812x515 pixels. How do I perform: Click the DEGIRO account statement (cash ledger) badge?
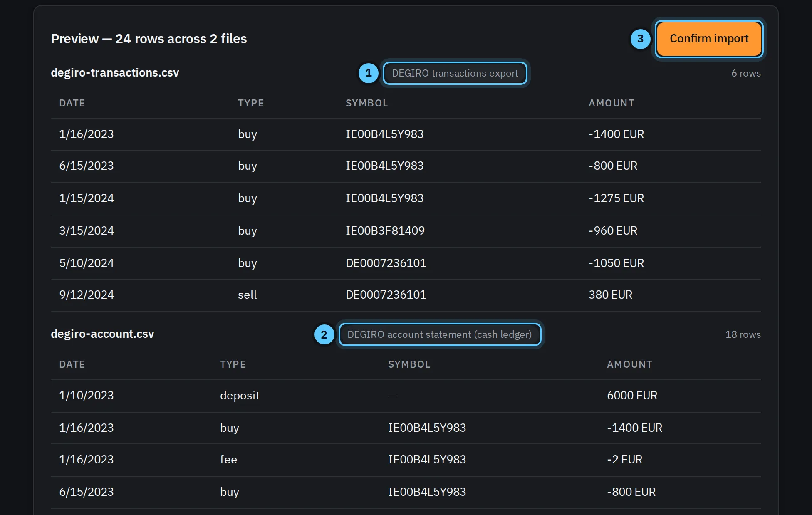[x=440, y=334]
